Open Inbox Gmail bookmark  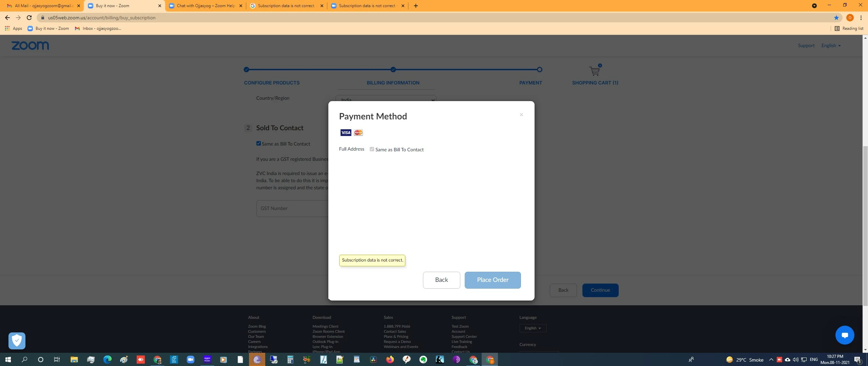pos(98,28)
